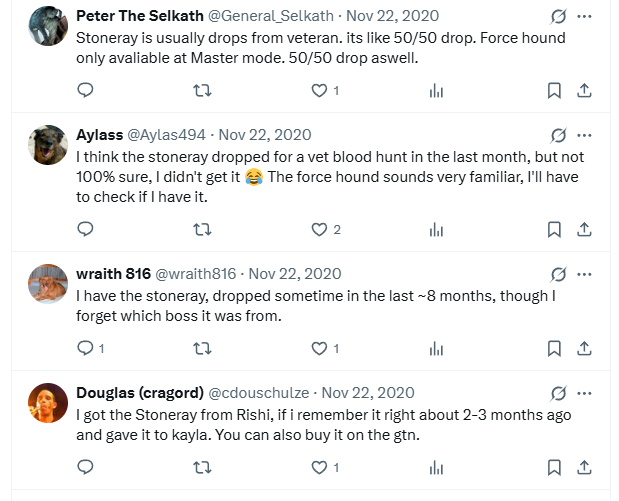View Douglas (cragord)'s avatar

[x=48, y=402]
